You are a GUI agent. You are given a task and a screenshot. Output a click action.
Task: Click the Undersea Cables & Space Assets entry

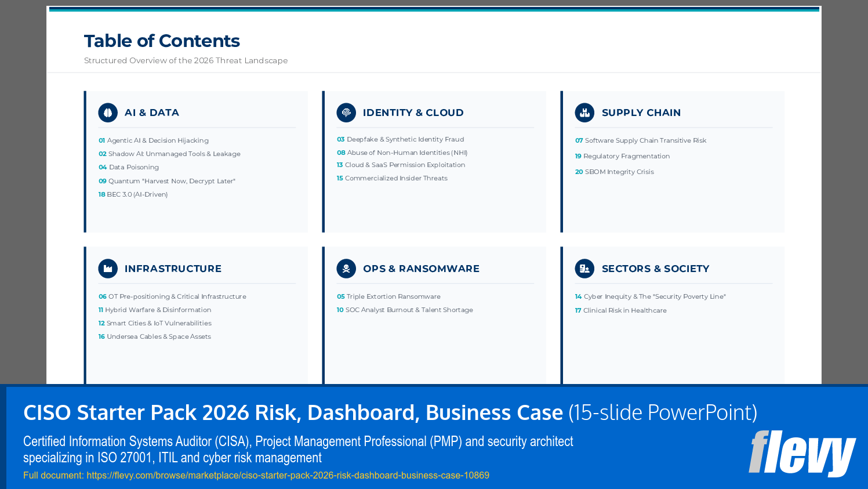(x=158, y=336)
